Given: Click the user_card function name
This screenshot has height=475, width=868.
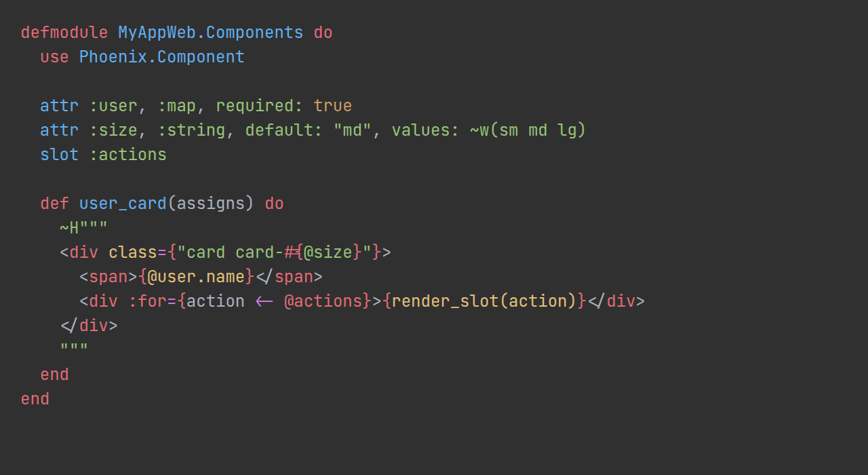Looking at the screenshot, I should tap(123, 204).
